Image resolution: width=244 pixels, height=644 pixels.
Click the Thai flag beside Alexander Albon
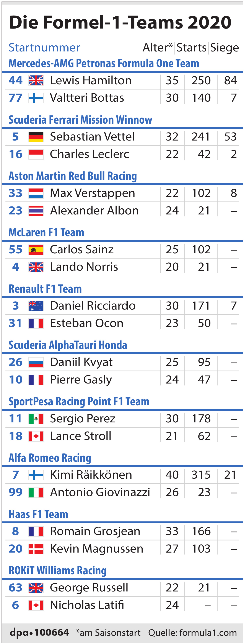[36, 211]
